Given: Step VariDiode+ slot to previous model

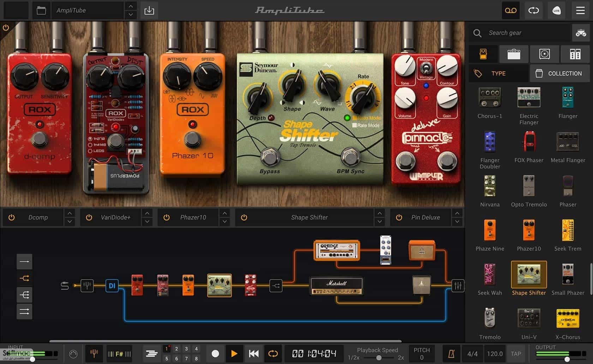Looking at the screenshot, I should [x=147, y=213].
